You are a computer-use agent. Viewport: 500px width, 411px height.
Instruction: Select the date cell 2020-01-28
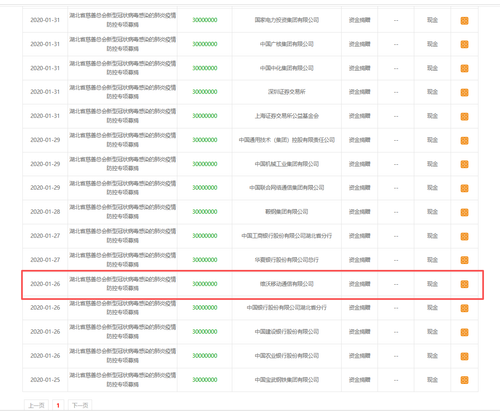pos(45,212)
